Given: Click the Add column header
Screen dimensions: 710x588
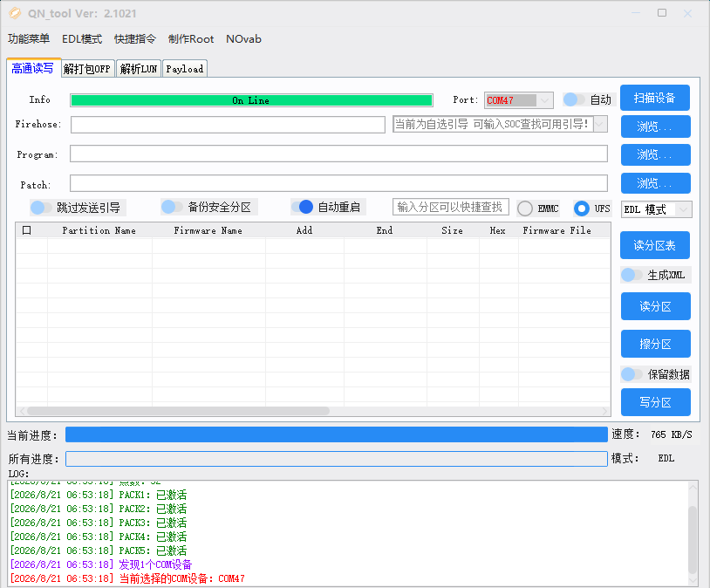Looking at the screenshot, I should coord(304,230).
